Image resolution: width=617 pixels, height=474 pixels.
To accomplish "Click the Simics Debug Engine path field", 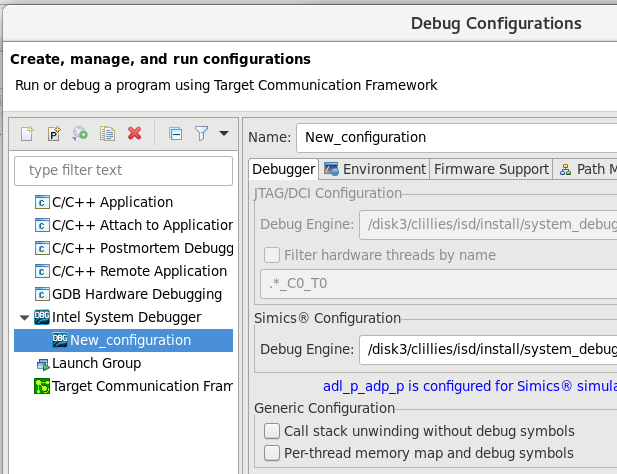I will pyautogui.click(x=488, y=350).
